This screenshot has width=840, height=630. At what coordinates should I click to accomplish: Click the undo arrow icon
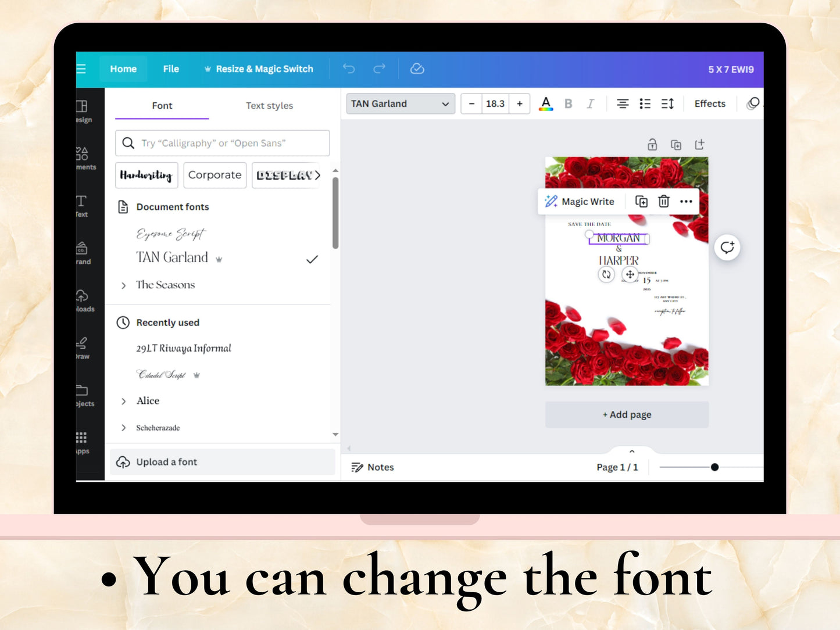(349, 69)
